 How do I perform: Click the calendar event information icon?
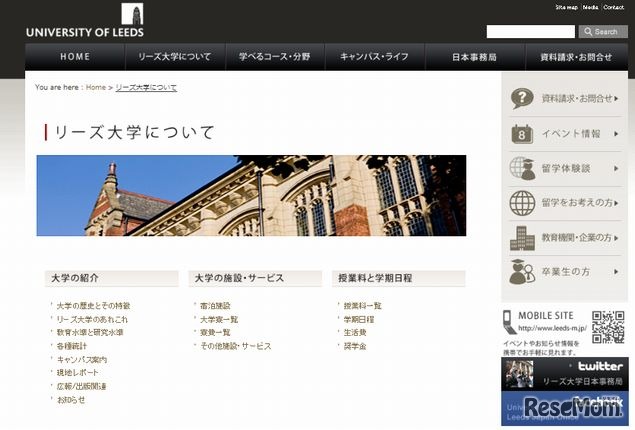point(522,134)
